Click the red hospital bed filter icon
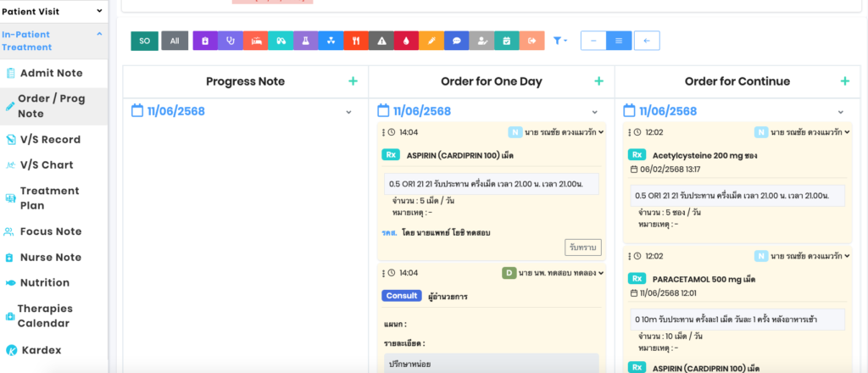 (256, 41)
